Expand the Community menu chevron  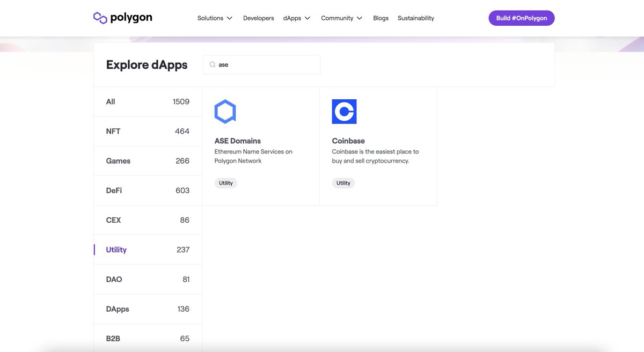[360, 18]
